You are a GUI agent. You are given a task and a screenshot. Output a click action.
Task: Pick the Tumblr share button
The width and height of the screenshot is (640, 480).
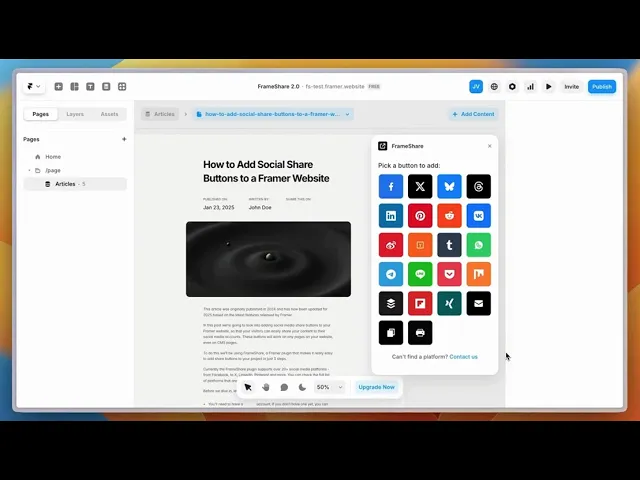[449, 245]
